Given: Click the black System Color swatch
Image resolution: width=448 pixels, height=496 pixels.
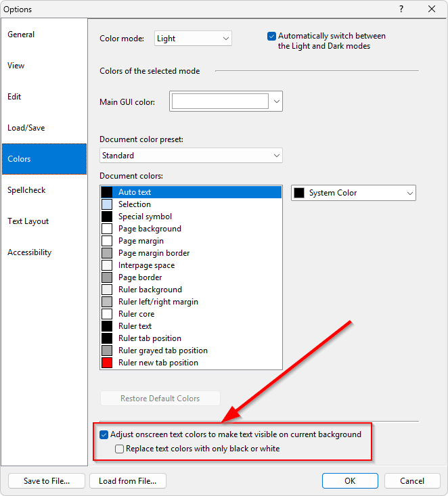Looking at the screenshot, I should coord(299,193).
